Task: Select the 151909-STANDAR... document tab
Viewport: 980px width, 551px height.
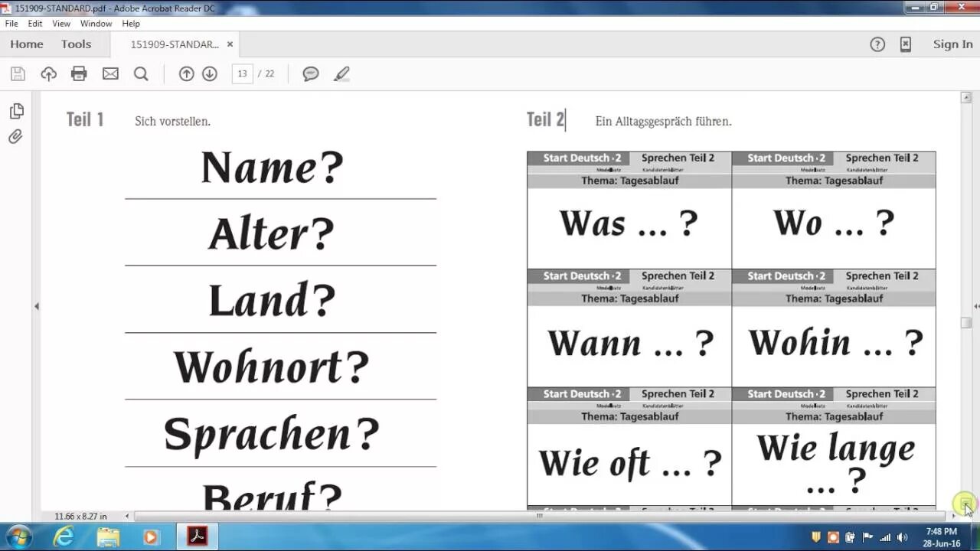Action: (x=175, y=44)
